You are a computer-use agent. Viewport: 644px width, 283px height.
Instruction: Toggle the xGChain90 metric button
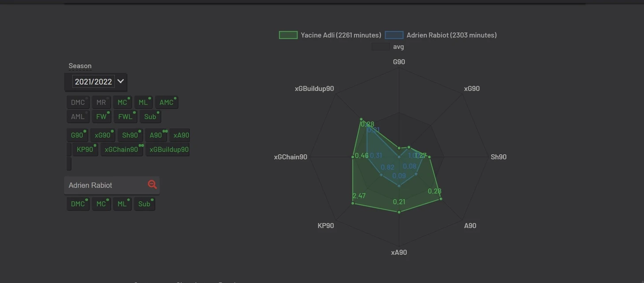click(x=121, y=149)
